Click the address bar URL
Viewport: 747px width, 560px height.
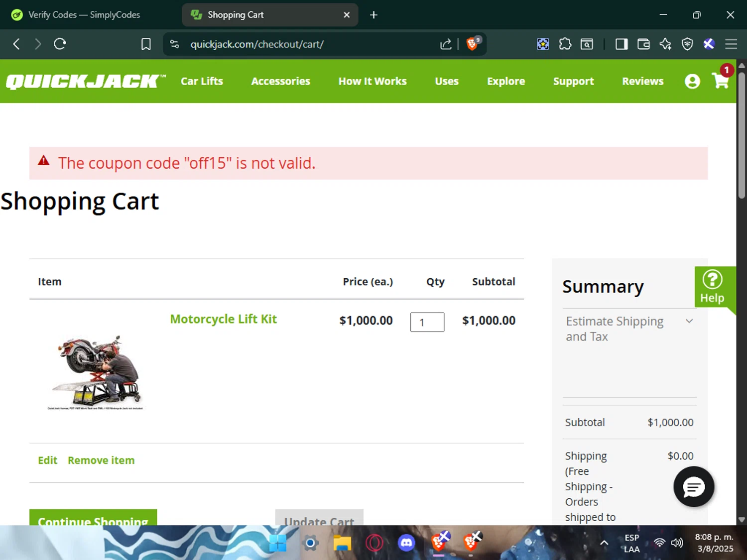[x=257, y=44]
